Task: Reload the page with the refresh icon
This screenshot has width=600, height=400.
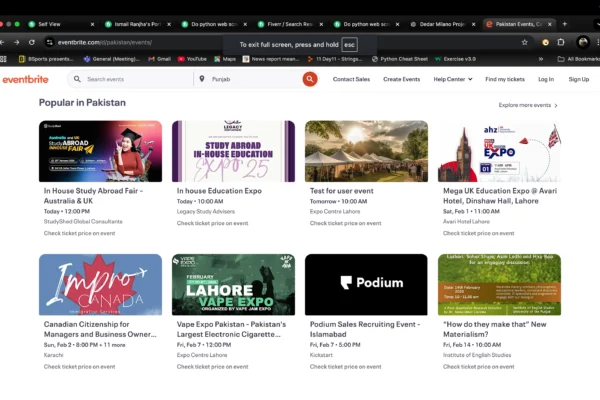Action: pos(32,42)
